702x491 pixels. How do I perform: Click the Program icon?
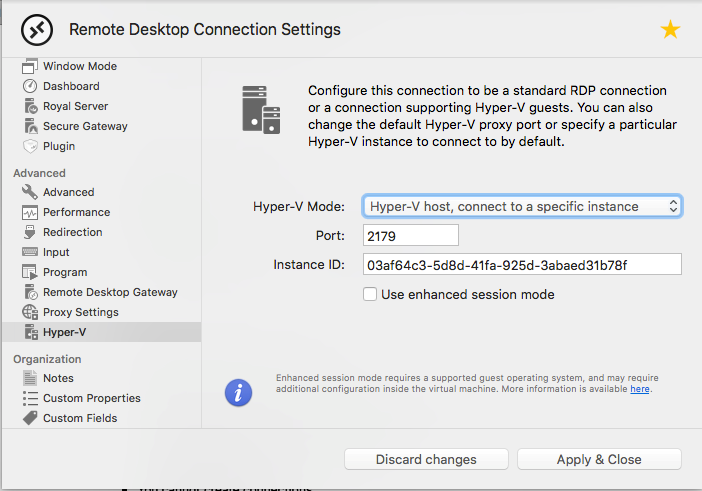pyautogui.click(x=30, y=272)
